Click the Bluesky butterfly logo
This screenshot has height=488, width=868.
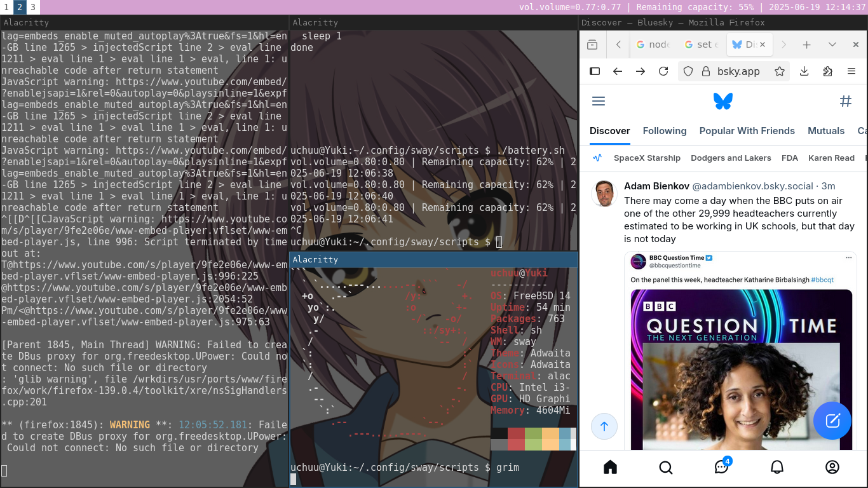point(723,101)
